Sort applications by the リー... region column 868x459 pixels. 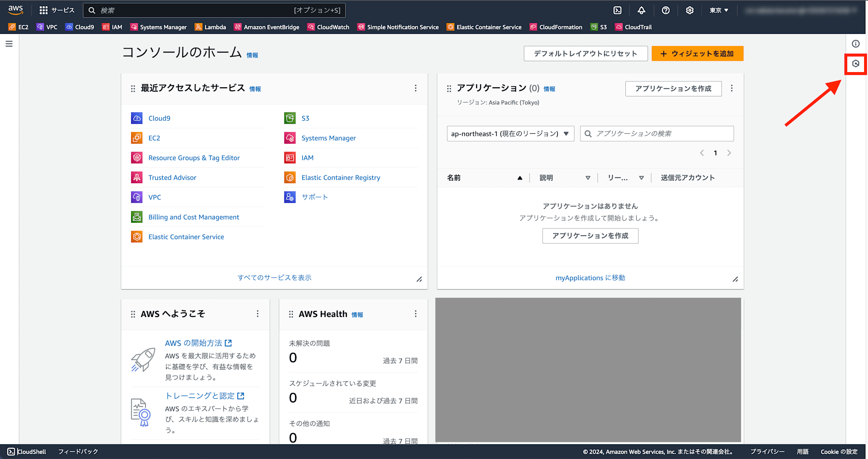[x=625, y=178]
